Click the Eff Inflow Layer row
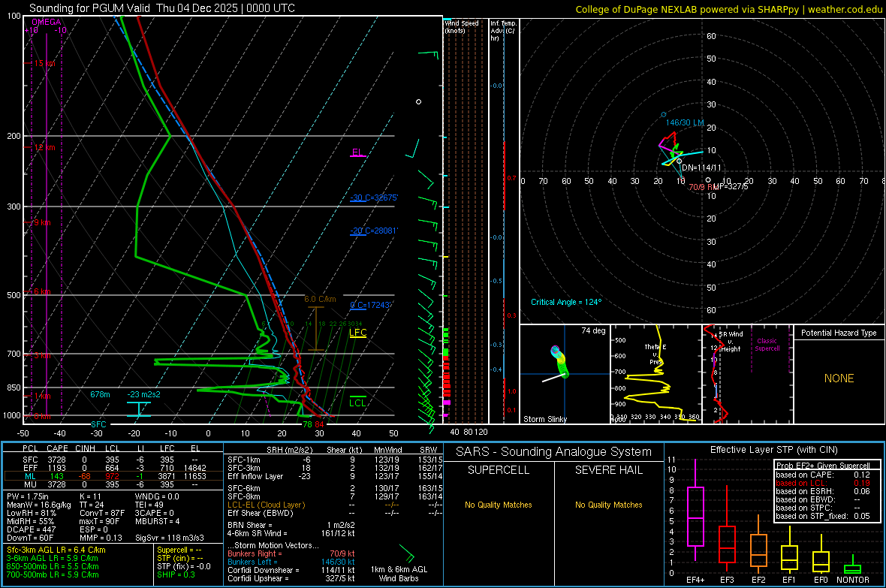Screen dimensions: 886x588 335,477
